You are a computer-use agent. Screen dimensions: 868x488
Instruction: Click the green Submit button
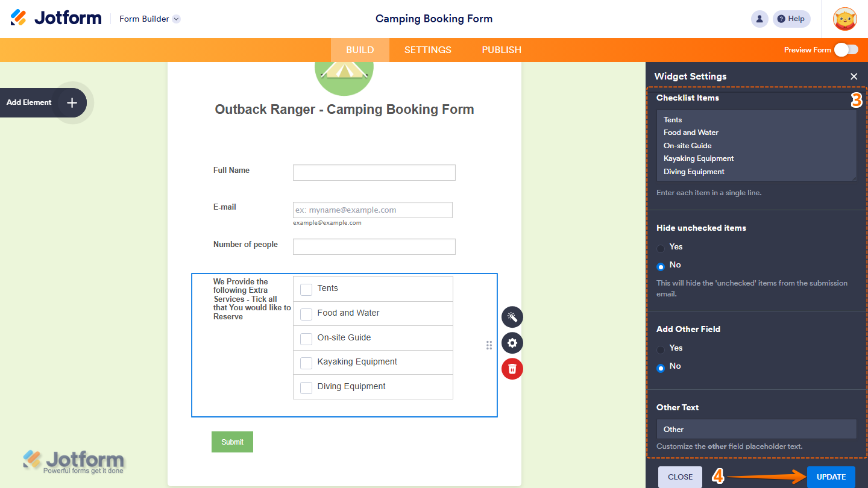point(232,442)
